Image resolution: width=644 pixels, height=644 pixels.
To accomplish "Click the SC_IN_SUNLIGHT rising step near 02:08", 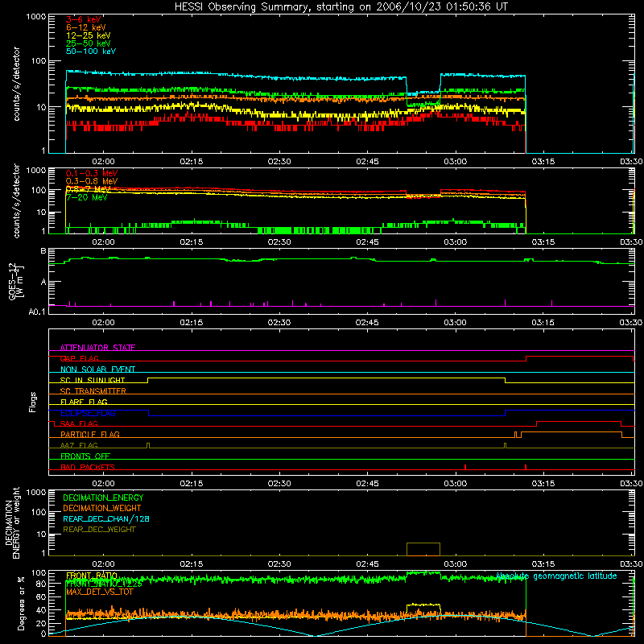I will tap(147, 380).
